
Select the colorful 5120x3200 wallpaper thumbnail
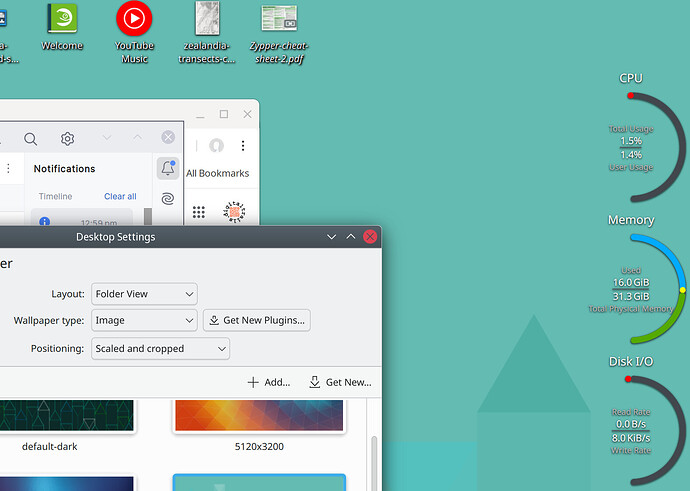coord(259,415)
